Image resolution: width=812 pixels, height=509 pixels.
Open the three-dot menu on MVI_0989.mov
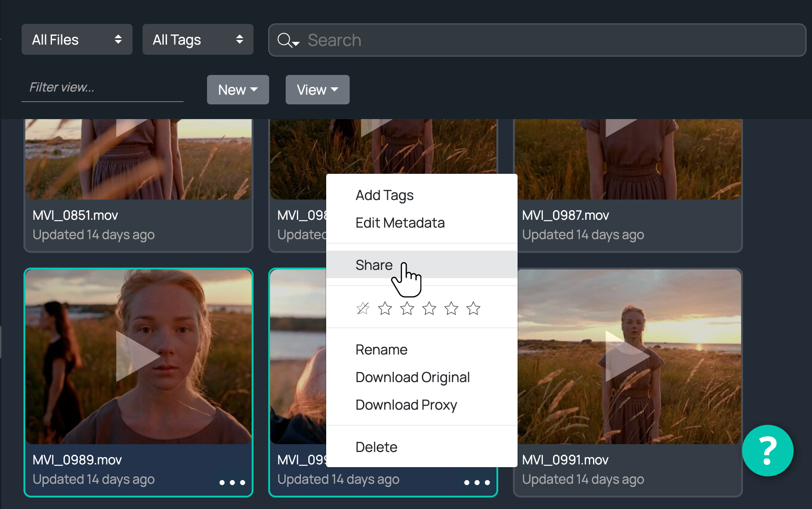pyautogui.click(x=232, y=482)
